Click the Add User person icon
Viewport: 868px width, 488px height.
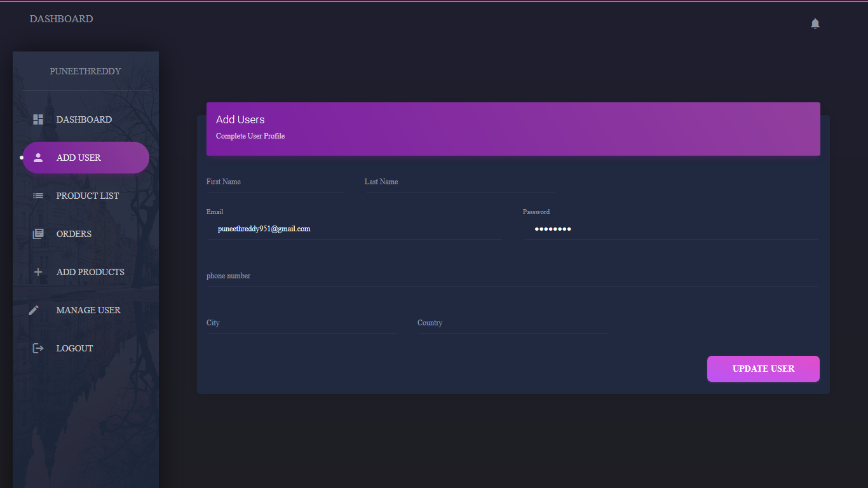38,158
